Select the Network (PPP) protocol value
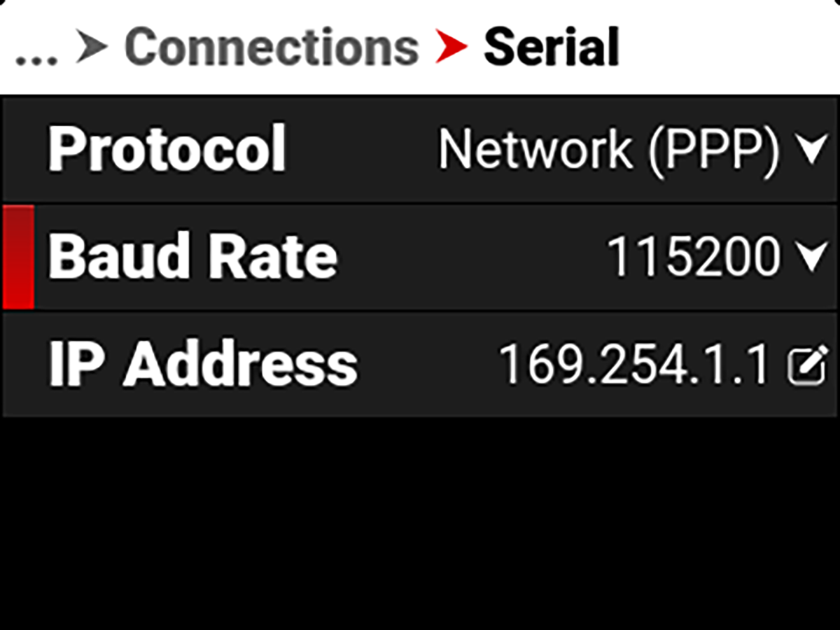Viewport: 840px width, 630px height. coord(609,150)
